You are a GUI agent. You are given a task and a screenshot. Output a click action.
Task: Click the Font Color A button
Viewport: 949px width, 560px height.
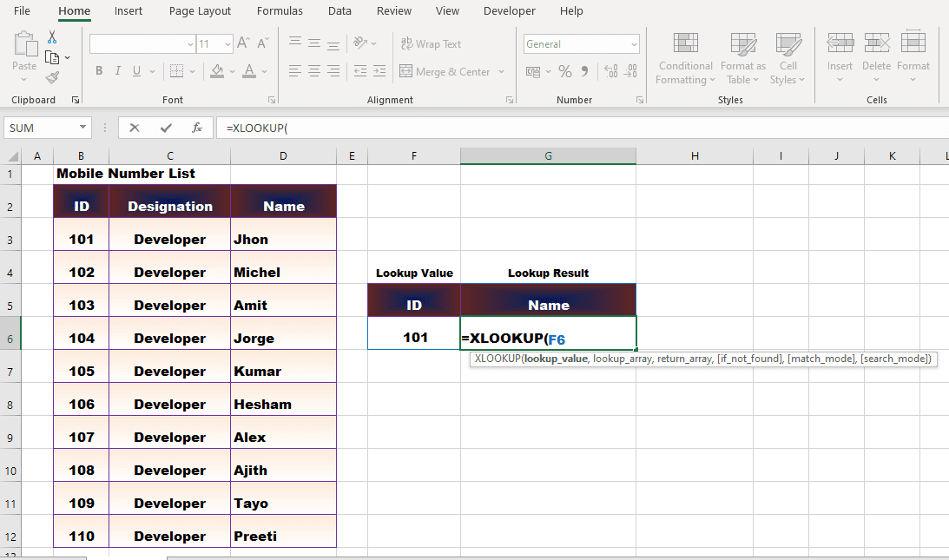pyautogui.click(x=249, y=71)
